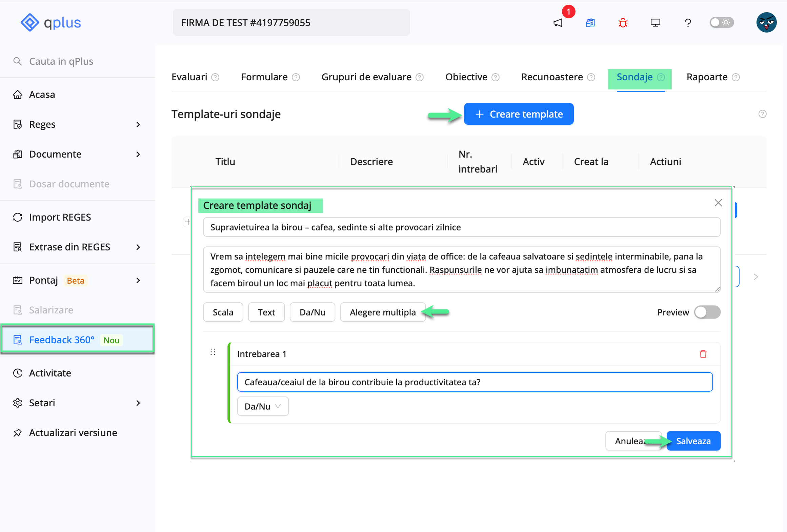Add a Scala question type
The image size is (787, 532).
coord(223,312)
